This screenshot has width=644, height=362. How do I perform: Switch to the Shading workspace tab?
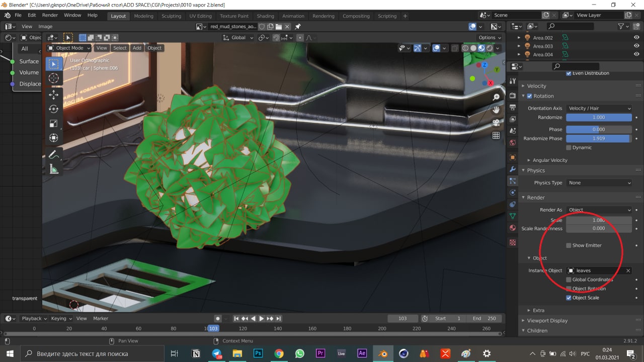[265, 16]
